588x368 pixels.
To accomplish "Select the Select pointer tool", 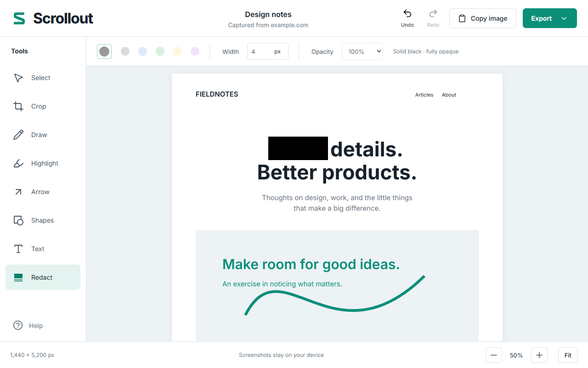I will pyautogui.click(x=43, y=78).
